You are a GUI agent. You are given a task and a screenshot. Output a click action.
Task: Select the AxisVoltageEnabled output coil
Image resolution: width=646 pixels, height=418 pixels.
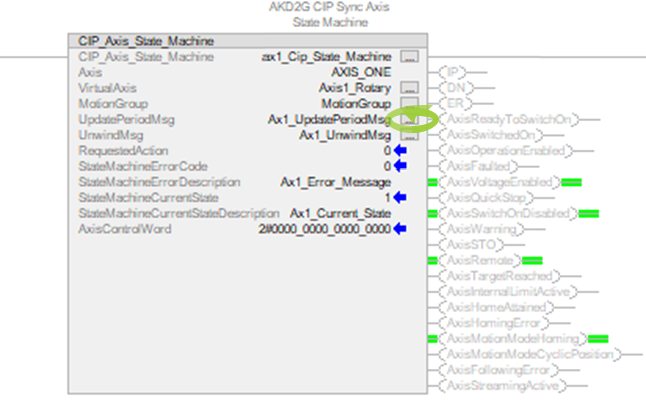(500, 182)
